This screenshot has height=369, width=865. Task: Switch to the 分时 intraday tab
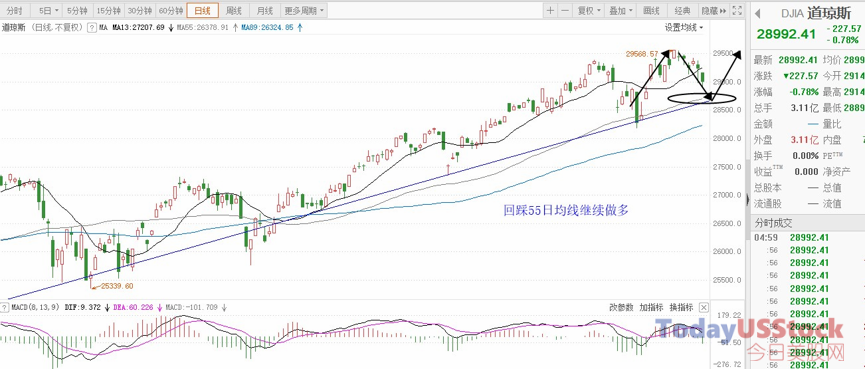(x=14, y=10)
